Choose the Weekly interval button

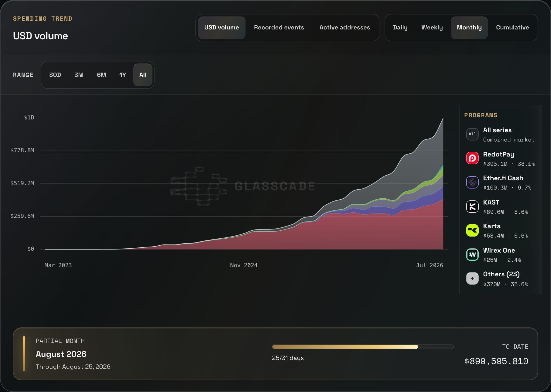click(x=432, y=28)
